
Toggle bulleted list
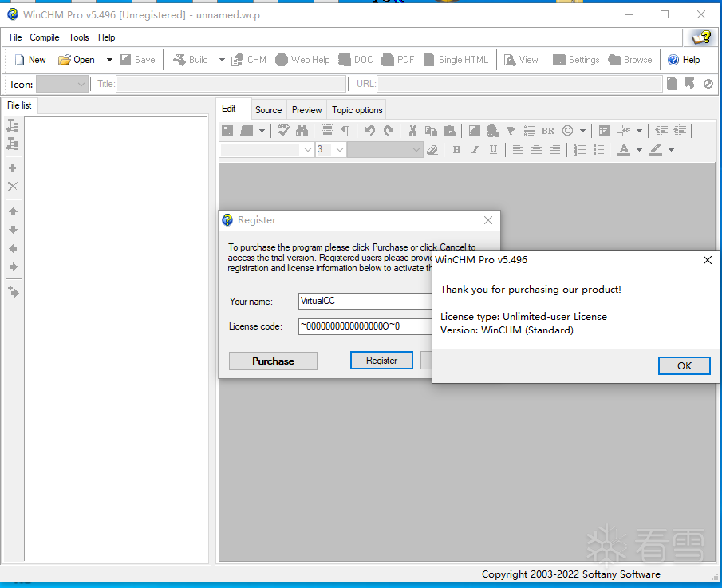pos(598,150)
